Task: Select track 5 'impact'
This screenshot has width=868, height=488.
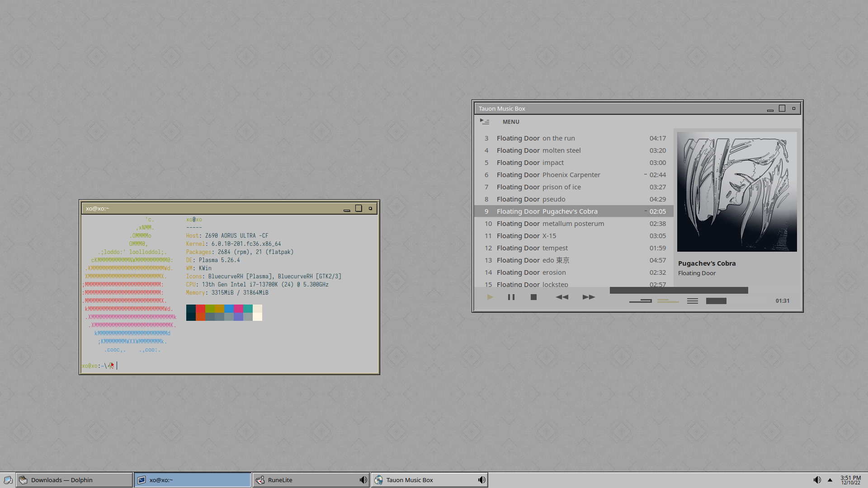Action: coord(574,163)
